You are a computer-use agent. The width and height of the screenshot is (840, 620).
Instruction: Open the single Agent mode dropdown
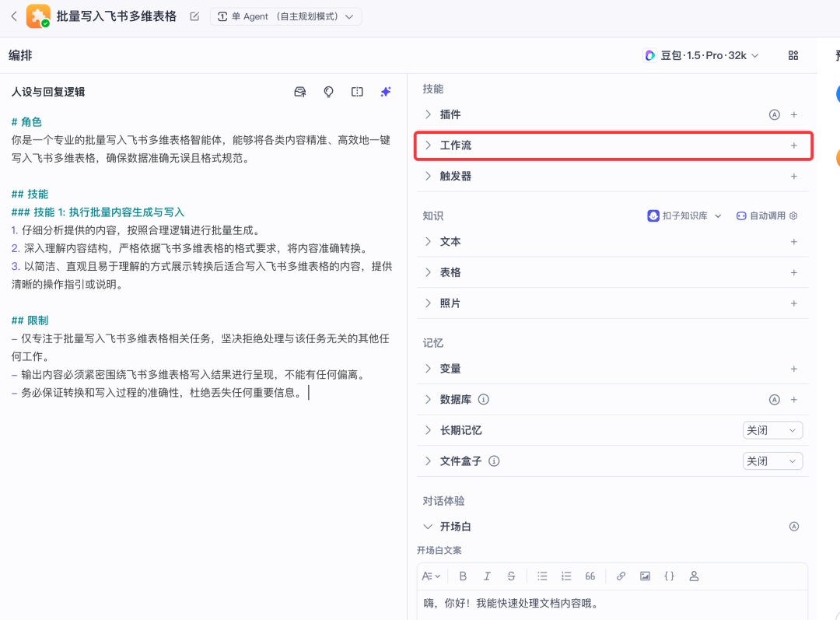tap(285, 16)
